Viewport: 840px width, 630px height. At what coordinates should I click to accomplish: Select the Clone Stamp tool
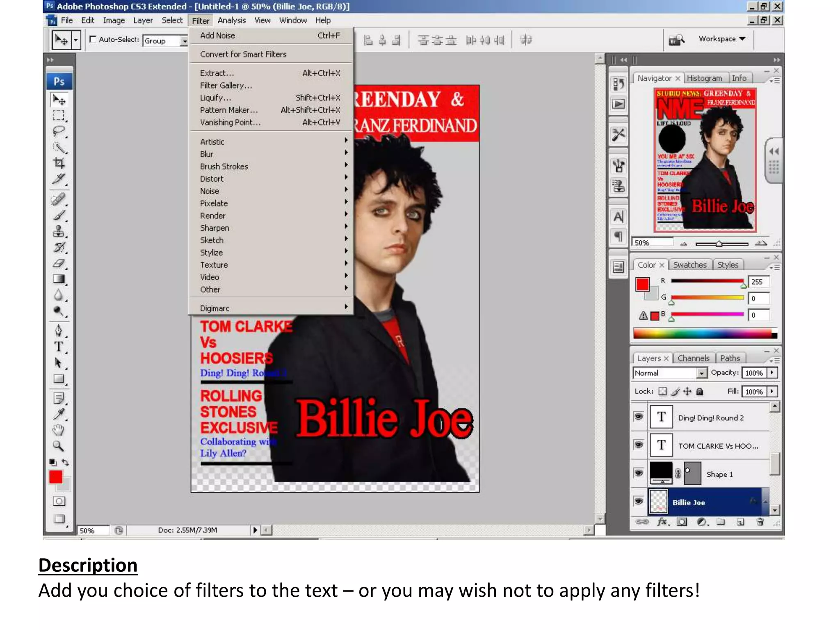pos(59,231)
